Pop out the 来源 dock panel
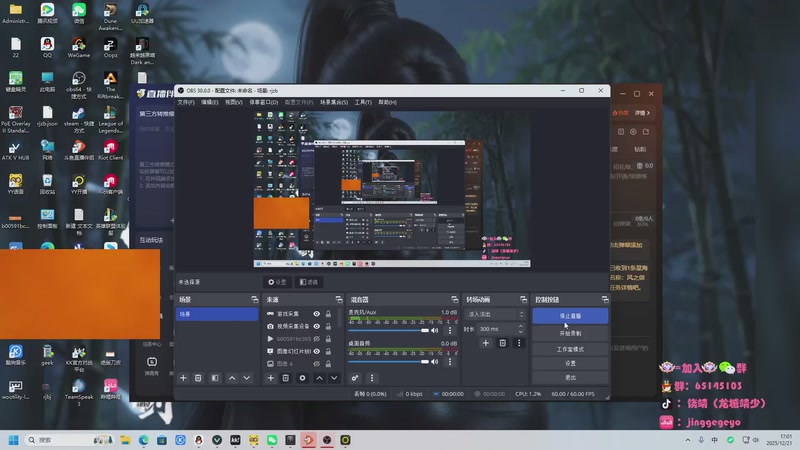The width and height of the screenshot is (800, 450). tap(339, 299)
